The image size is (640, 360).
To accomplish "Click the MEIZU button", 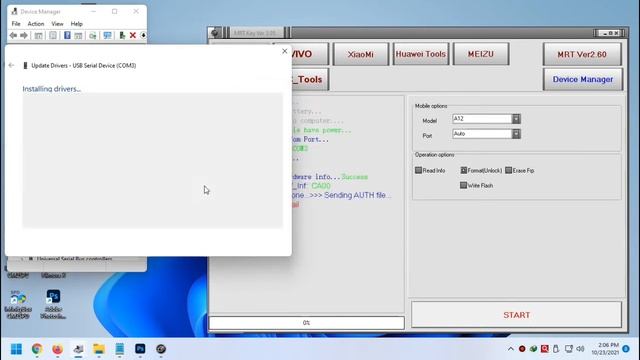I will [481, 54].
